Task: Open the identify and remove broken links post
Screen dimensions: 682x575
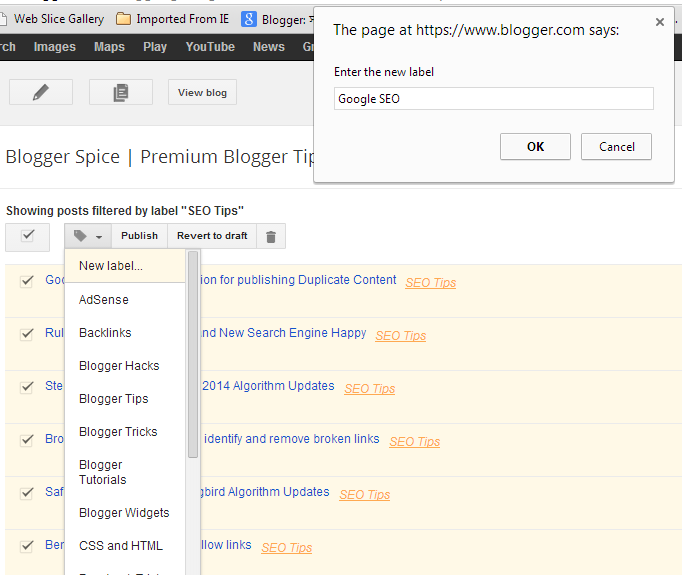Action: [x=291, y=439]
